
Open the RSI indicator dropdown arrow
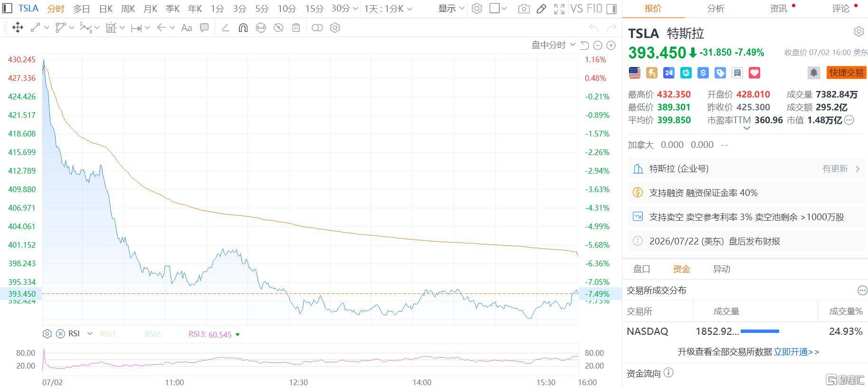pos(90,334)
